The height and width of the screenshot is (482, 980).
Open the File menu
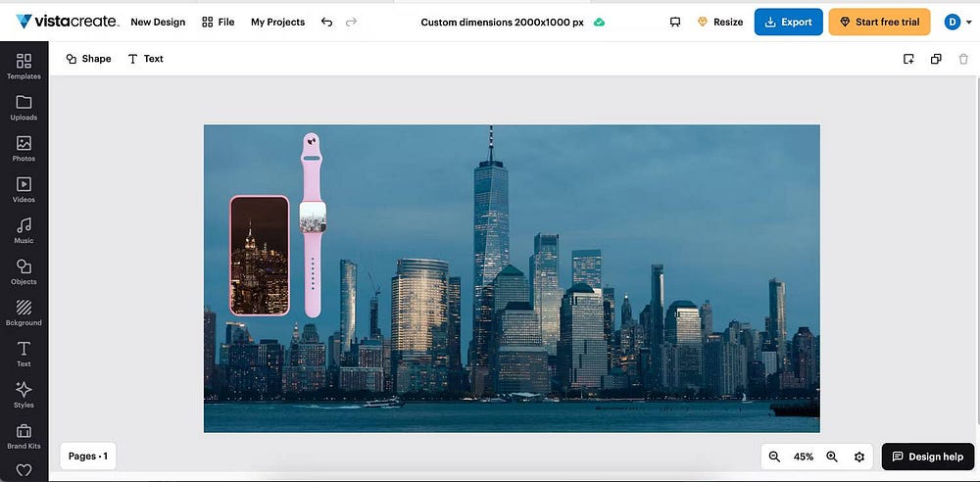(x=218, y=22)
